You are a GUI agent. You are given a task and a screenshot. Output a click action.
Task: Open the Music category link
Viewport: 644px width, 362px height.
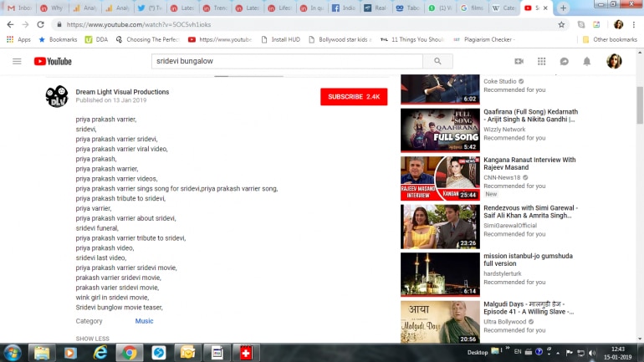(144, 321)
